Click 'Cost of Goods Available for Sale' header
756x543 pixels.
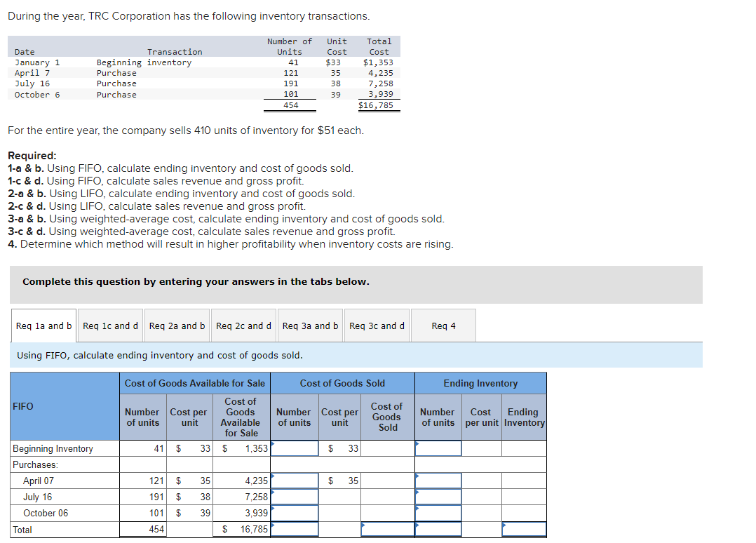click(195, 383)
